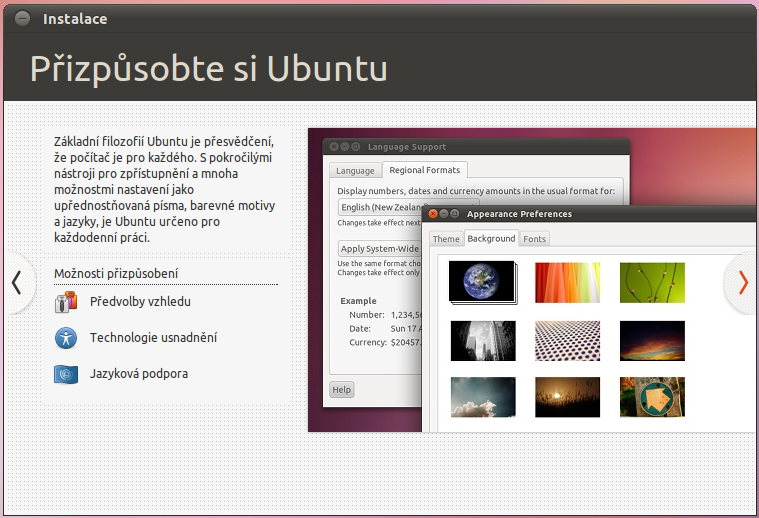Image resolution: width=759 pixels, height=518 pixels.
Task: Switch to Language tab in Language Support
Action: tap(355, 170)
